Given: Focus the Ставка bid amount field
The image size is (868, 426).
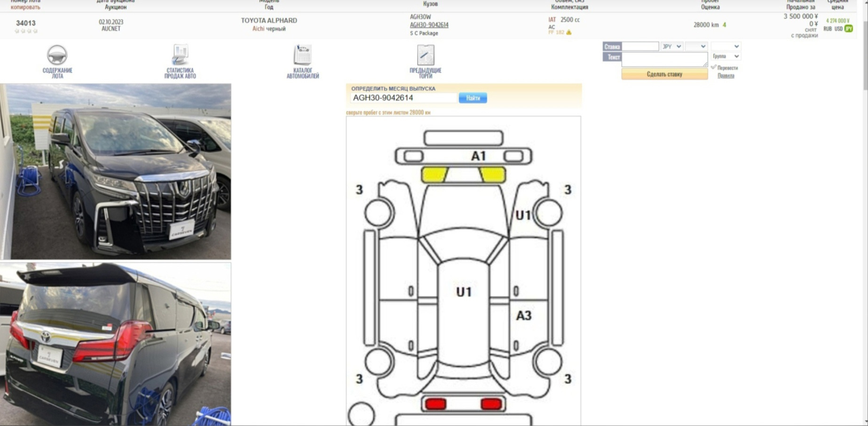Looking at the screenshot, I should coord(640,46).
